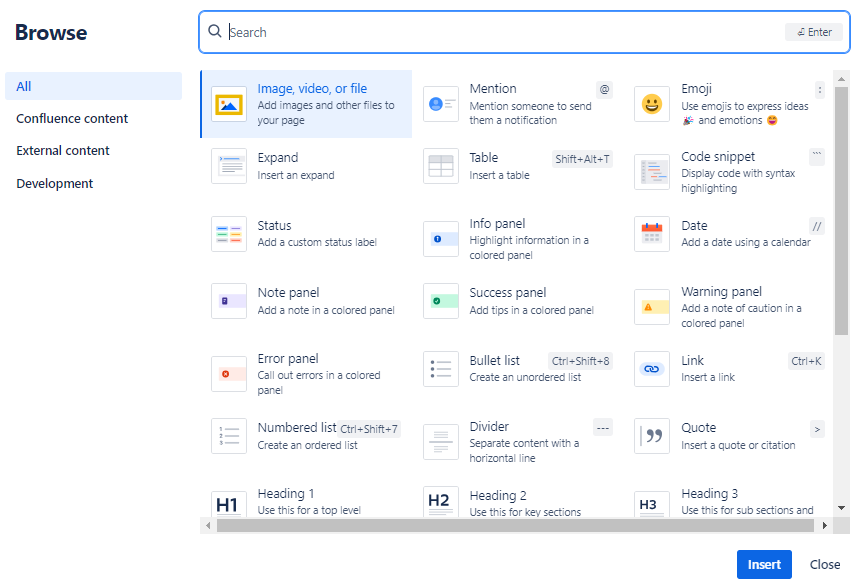
Task: Click 'Create an unordered list' text
Action: pos(525,377)
